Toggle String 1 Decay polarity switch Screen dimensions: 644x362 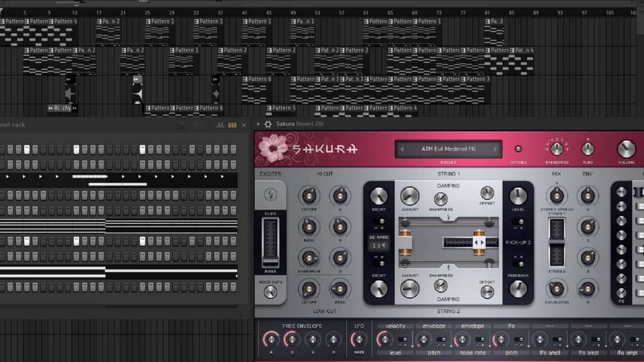378,222
